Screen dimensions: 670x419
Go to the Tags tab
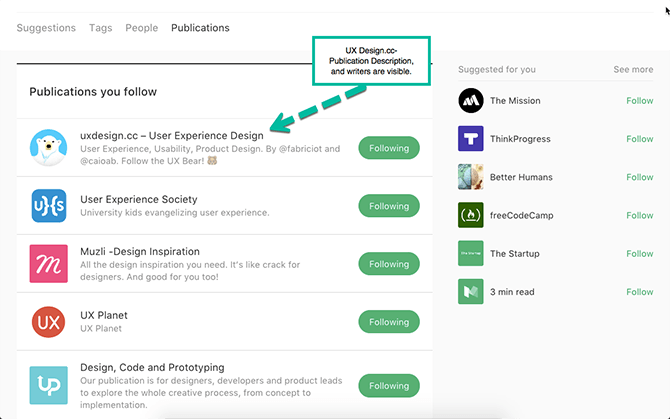click(x=100, y=28)
